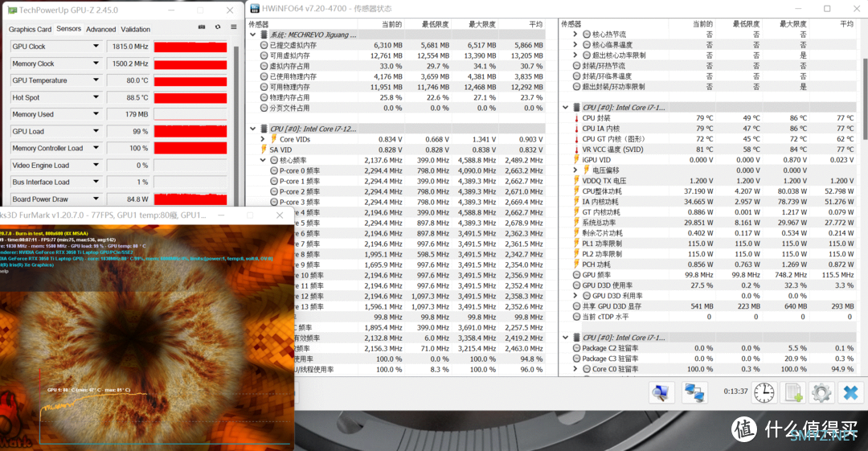The height and width of the screenshot is (451, 868).
Task: Click the GPU-Z app icon in the title bar
Action: pos(11,10)
